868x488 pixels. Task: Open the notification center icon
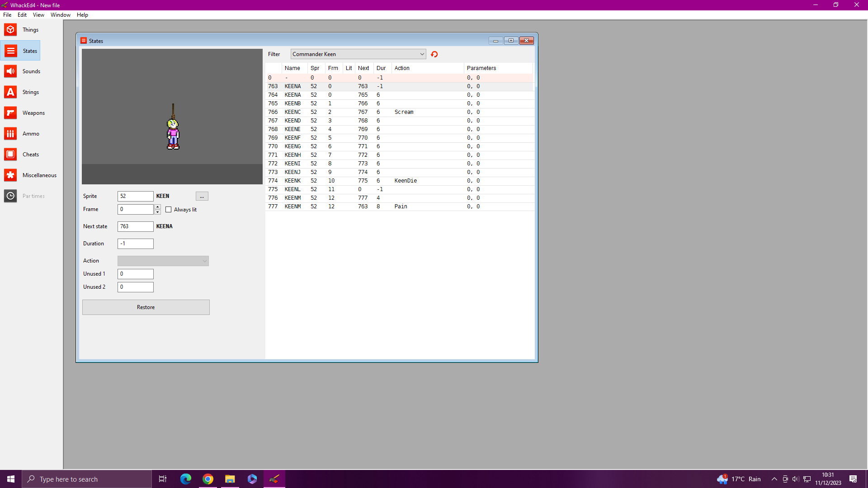tap(853, 479)
